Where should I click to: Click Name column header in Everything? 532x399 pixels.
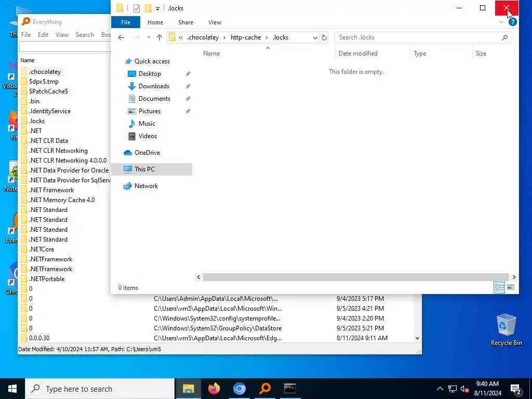click(27, 60)
